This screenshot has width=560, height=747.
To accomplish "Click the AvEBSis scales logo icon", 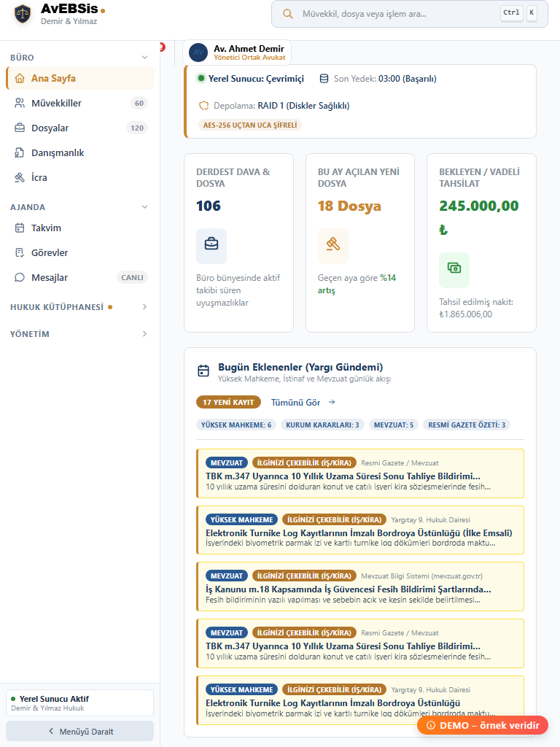I will pyautogui.click(x=23, y=15).
